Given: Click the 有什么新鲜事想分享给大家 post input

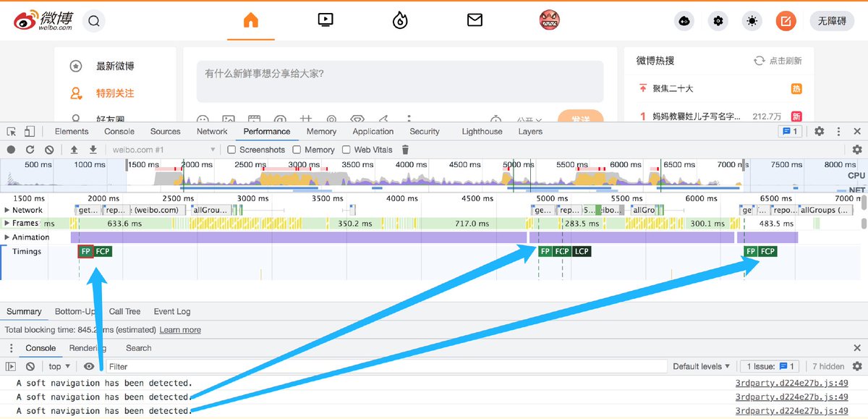Looking at the screenshot, I should pyautogui.click(x=400, y=81).
